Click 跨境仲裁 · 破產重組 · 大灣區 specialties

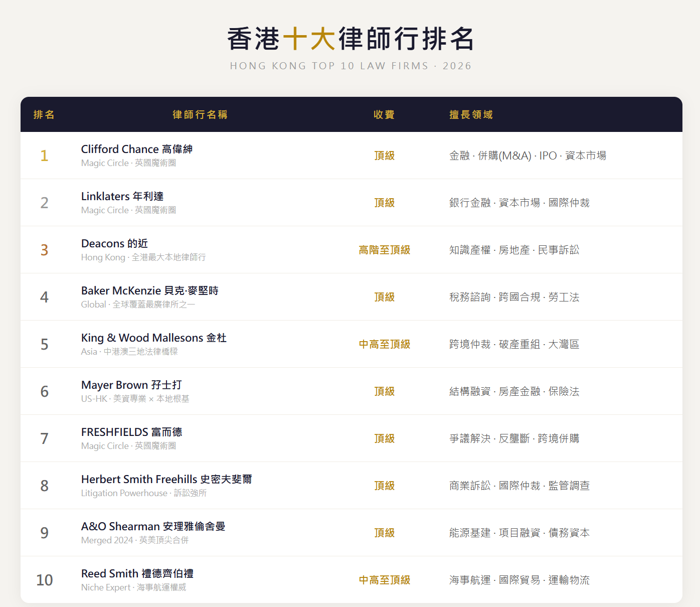514,344
